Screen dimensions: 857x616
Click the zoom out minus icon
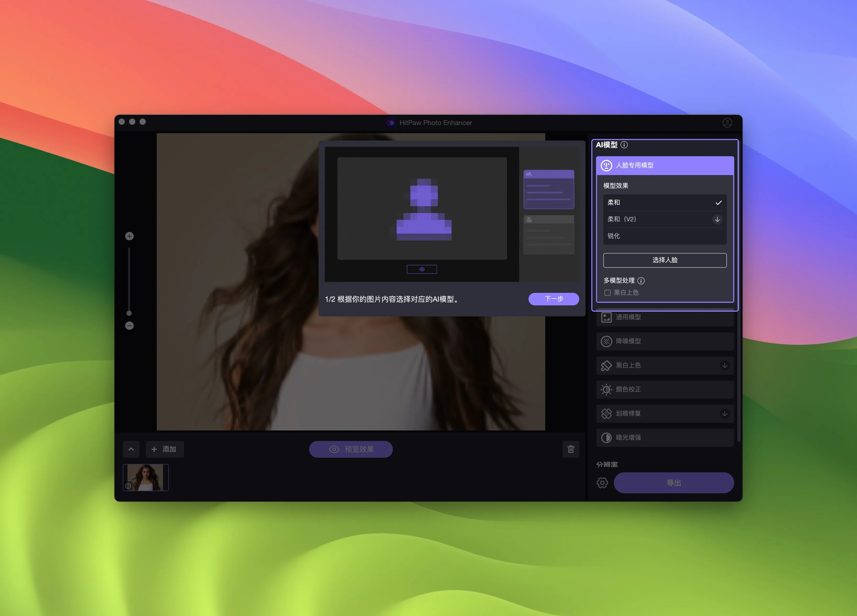tap(129, 326)
